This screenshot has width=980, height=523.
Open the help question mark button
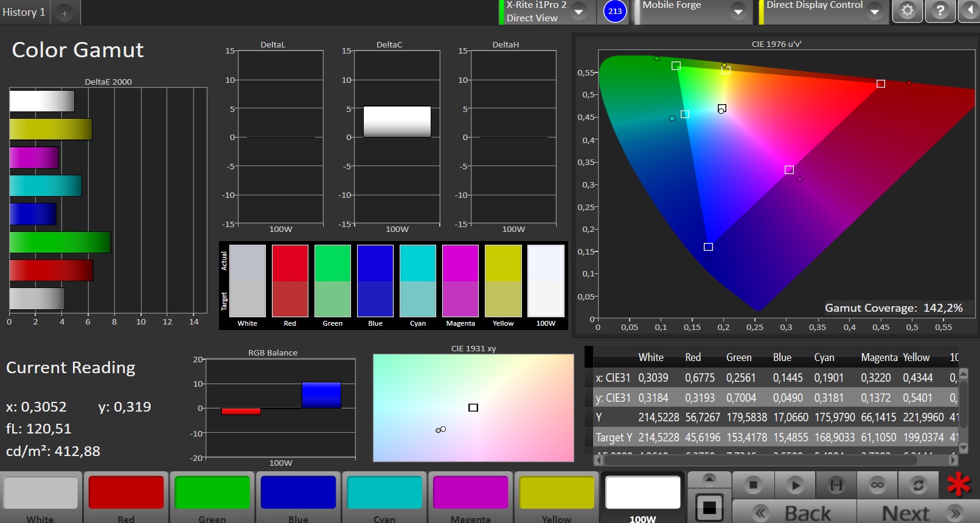940,11
